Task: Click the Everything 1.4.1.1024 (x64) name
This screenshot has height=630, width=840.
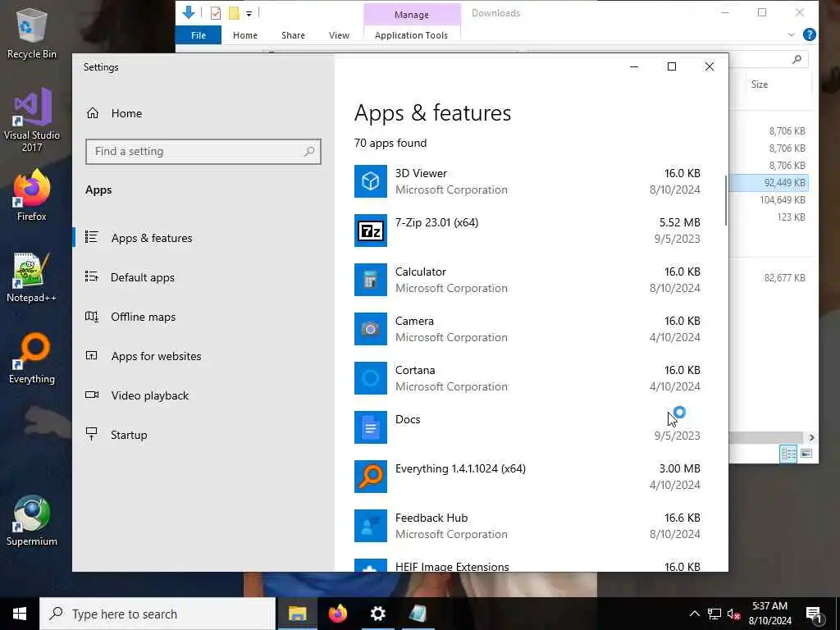Action: coord(460,468)
